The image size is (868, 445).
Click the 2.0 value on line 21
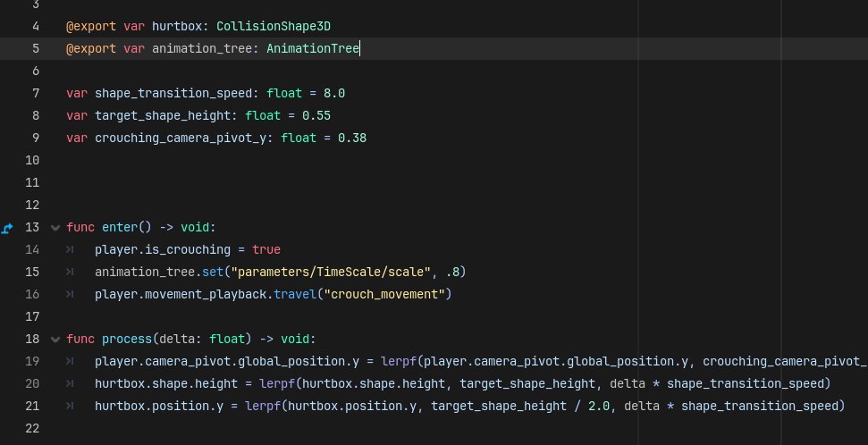point(598,407)
